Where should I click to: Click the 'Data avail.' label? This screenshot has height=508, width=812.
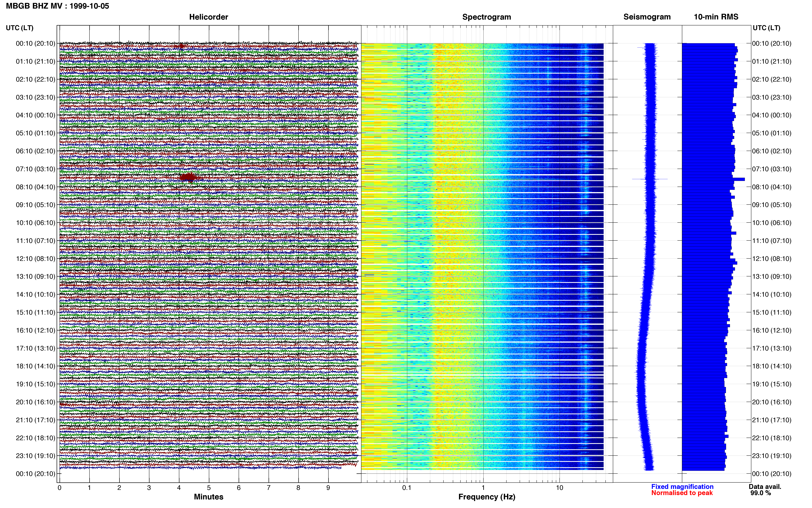coord(765,486)
